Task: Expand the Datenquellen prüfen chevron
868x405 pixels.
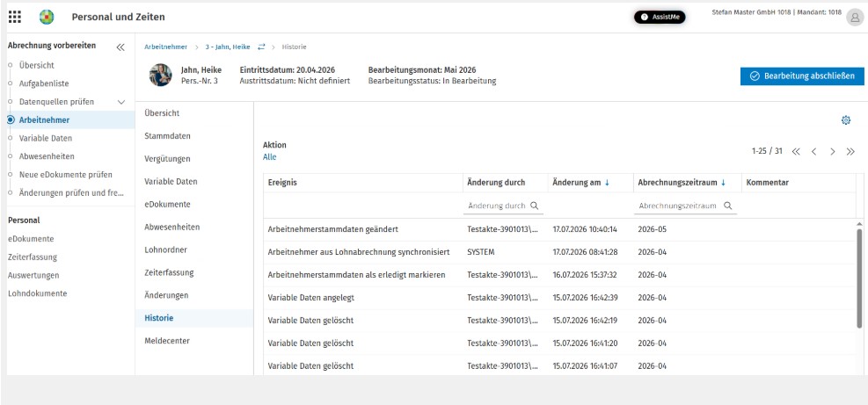Action: (x=121, y=102)
